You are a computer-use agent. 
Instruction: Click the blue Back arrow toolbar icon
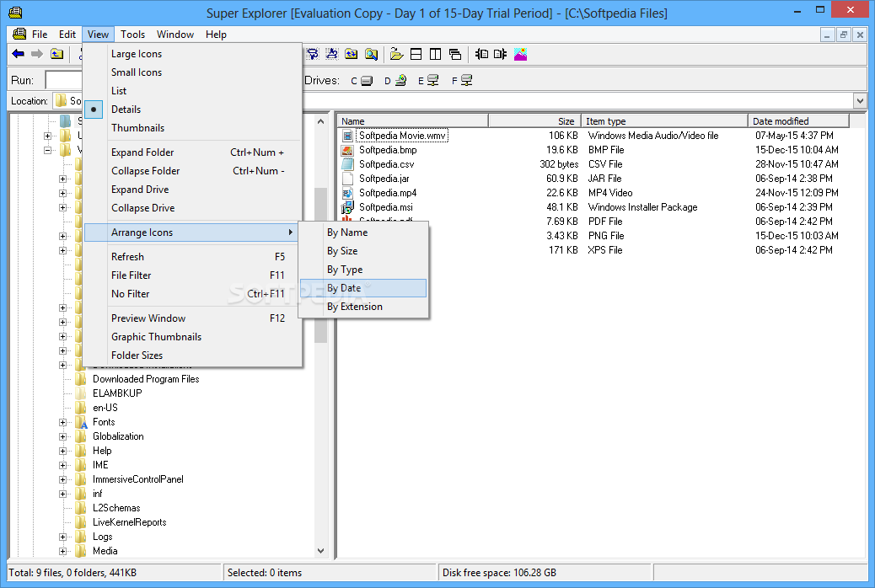pyautogui.click(x=18, y=54)
